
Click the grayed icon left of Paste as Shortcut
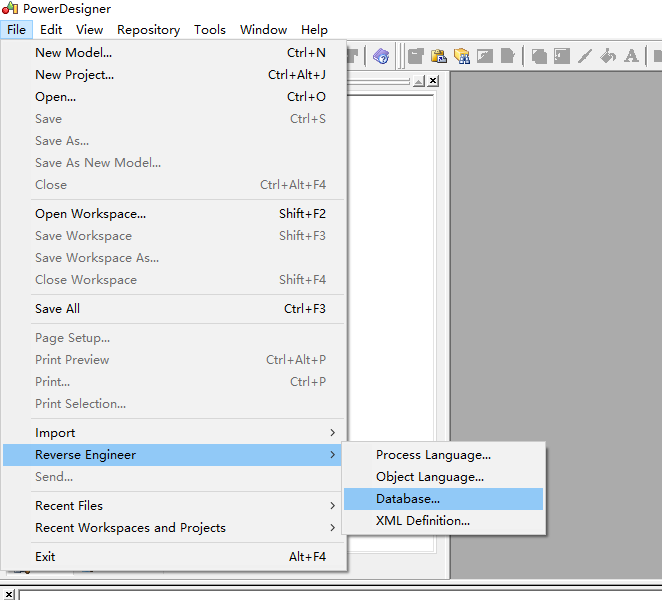click(x=416, y=56)
